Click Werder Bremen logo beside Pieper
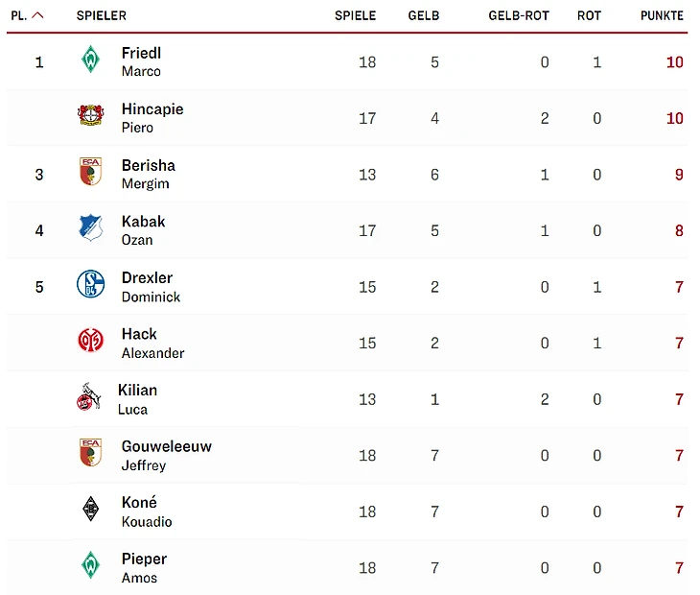The image size is (700, 595). pos(90,565)
